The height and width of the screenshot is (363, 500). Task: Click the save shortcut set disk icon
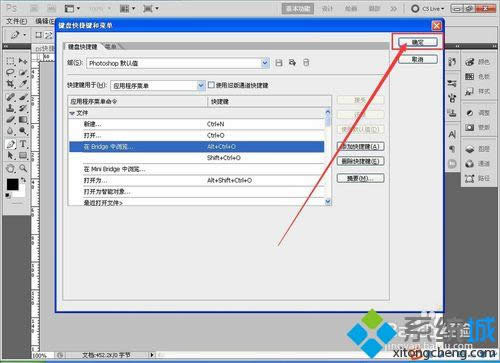click(279, 63)
